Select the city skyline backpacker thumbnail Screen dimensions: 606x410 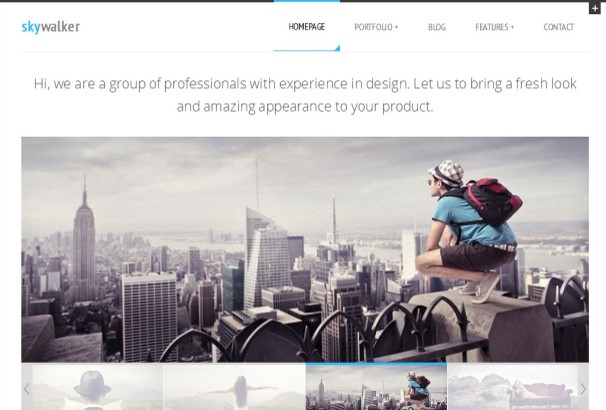pos(376,387)
